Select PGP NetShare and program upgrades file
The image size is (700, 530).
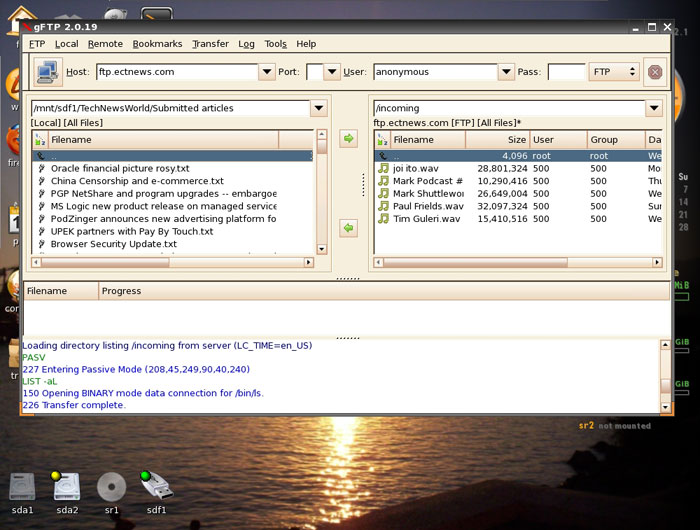173,194
